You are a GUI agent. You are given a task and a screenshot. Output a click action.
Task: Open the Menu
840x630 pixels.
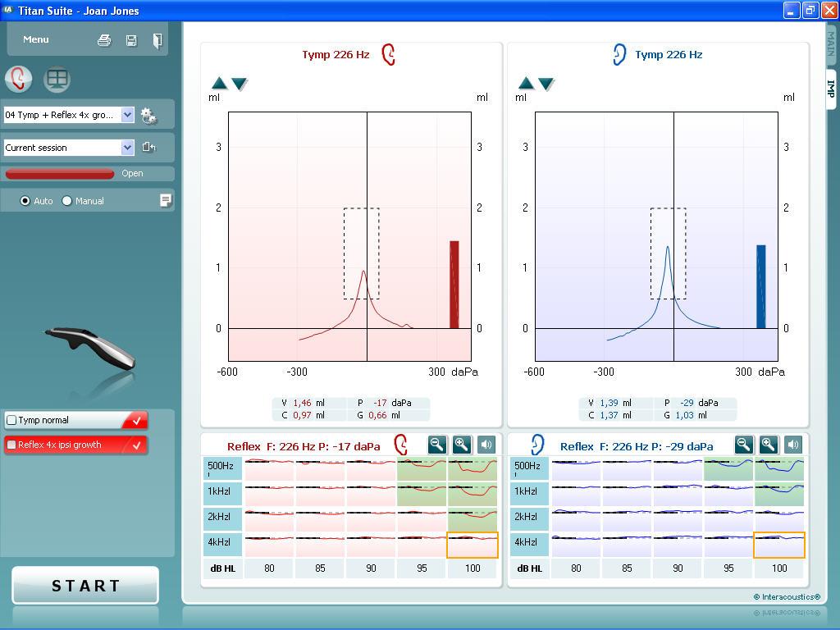36,39
